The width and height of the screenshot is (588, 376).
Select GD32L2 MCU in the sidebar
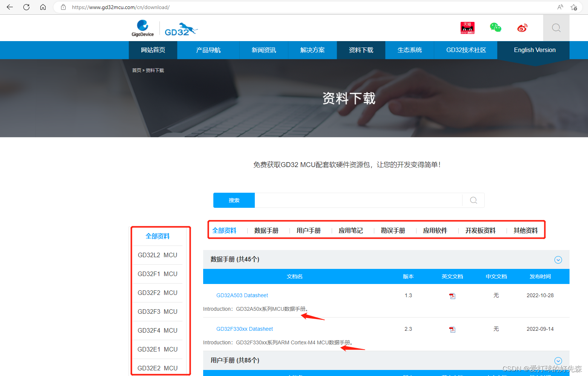(x=158, y=255)
